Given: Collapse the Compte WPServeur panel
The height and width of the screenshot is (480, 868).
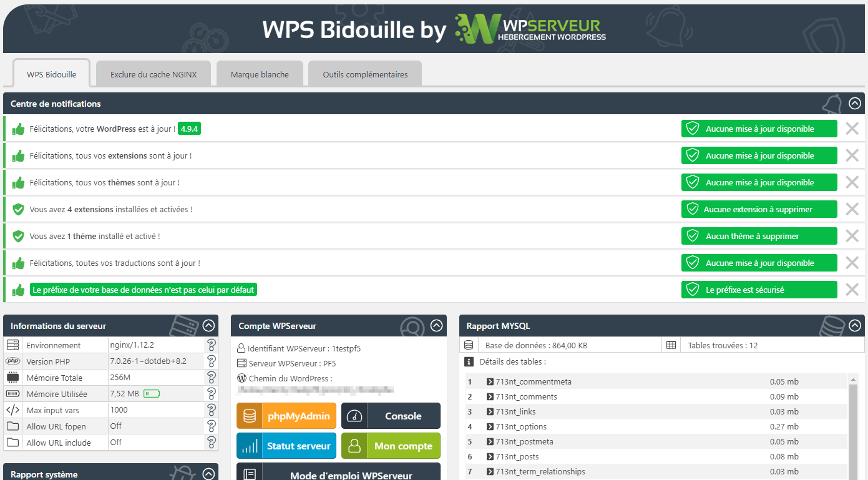Looking at the screenshot, I should [437, 325].
